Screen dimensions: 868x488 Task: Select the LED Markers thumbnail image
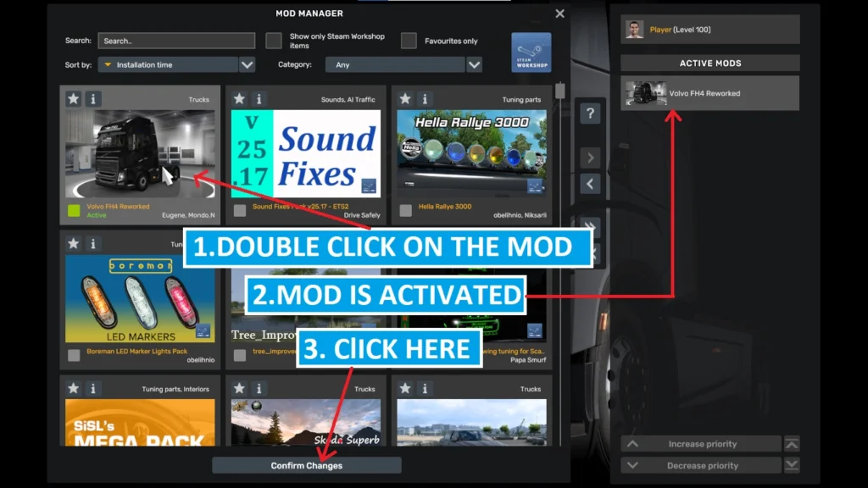coord(140,299)
